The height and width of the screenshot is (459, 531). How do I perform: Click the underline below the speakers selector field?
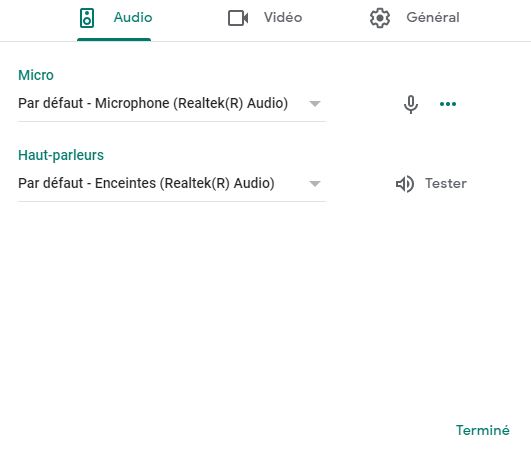point(172,201)
